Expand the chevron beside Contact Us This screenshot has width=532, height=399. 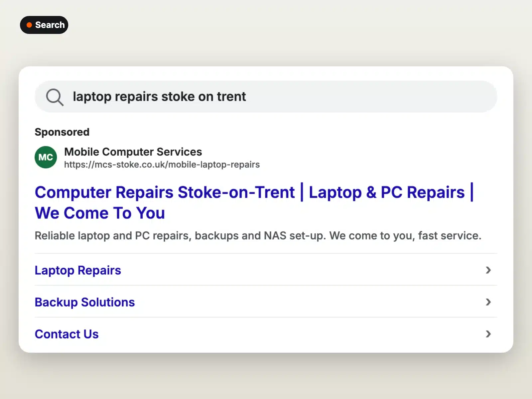(x=488, y=334)
